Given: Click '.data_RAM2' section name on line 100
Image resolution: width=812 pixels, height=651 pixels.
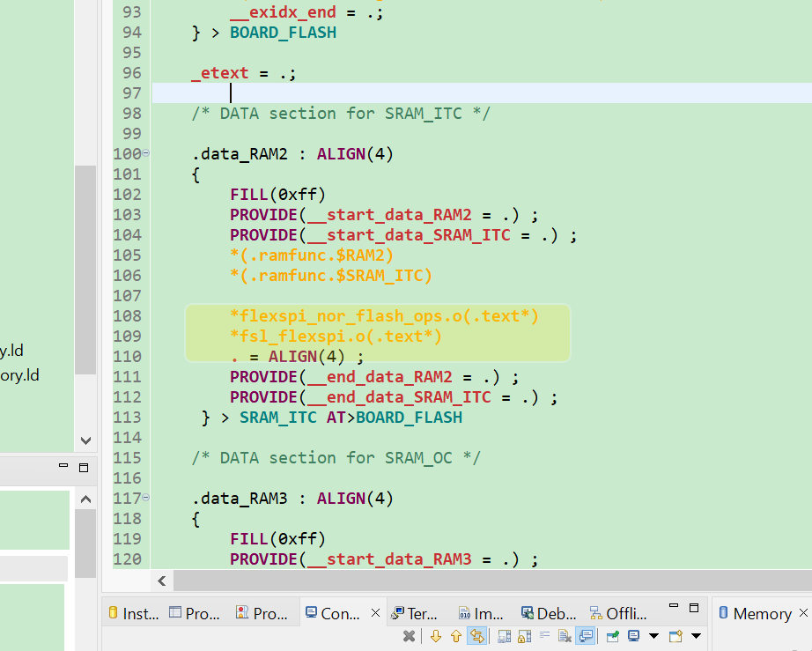Looking at the screenshot, I should [x=240, y=154].
